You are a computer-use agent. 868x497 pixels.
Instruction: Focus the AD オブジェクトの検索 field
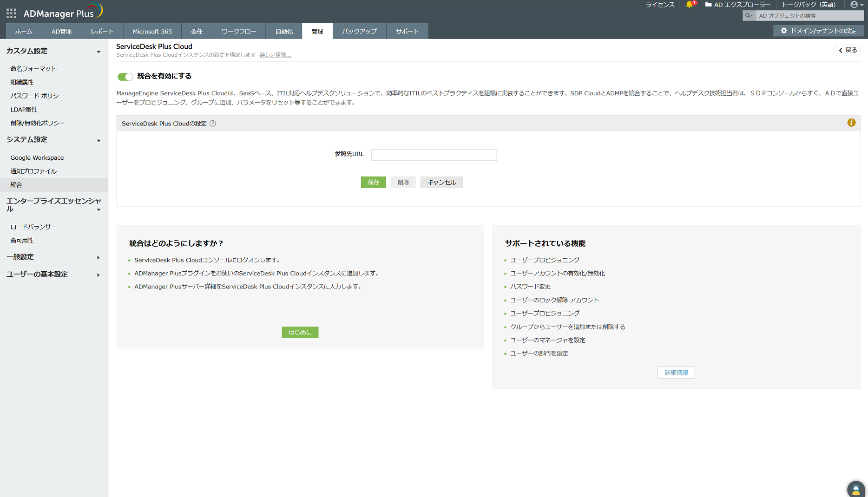point(809,16)
